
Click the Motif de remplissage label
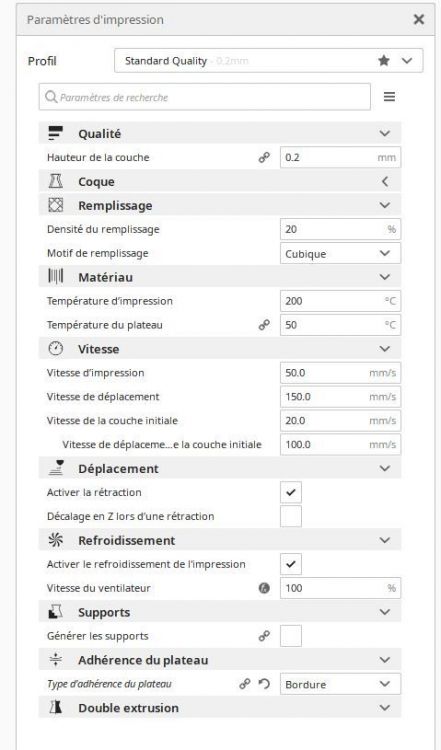(98, 254)
